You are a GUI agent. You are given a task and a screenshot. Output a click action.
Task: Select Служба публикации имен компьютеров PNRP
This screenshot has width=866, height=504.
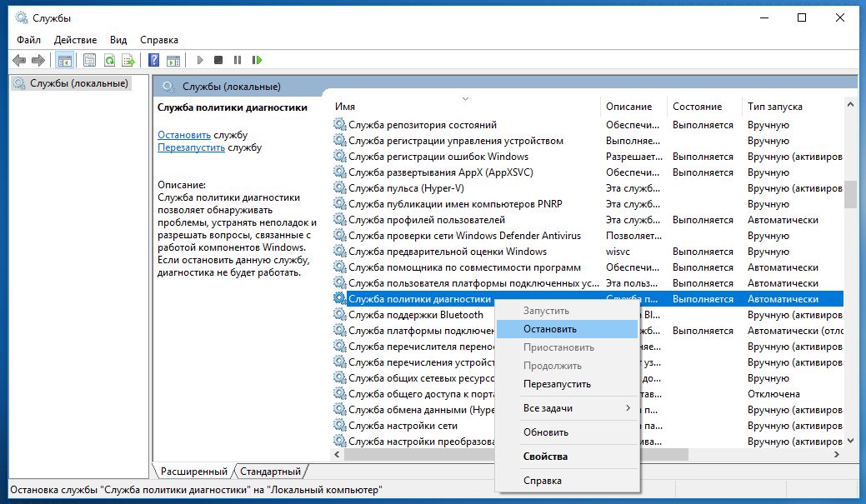coord(588,204)
